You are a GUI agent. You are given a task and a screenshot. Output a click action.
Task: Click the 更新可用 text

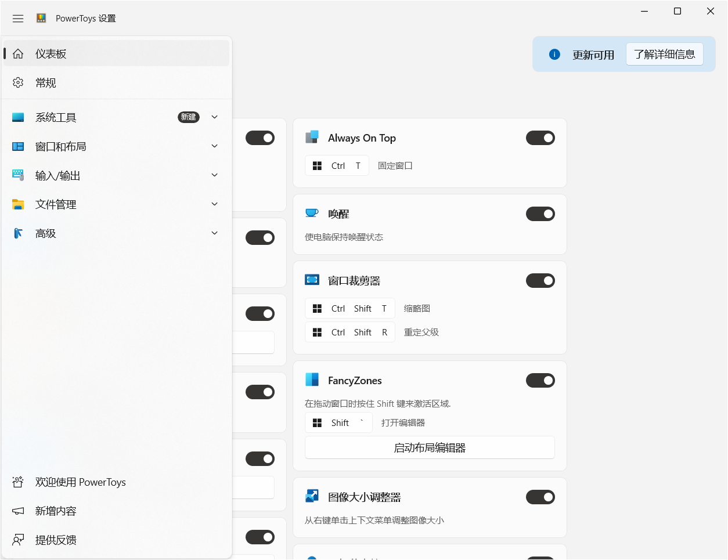(593, 55)
